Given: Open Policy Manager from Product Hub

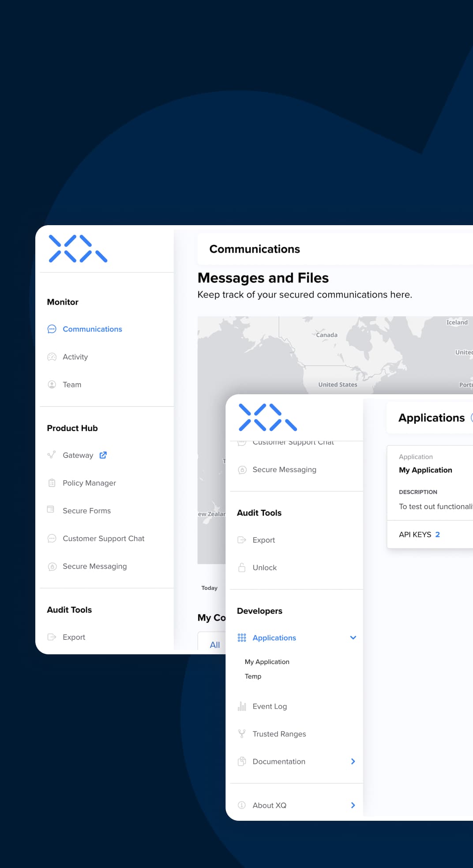Looking at the screenshot, I should [x=89, y=483].
